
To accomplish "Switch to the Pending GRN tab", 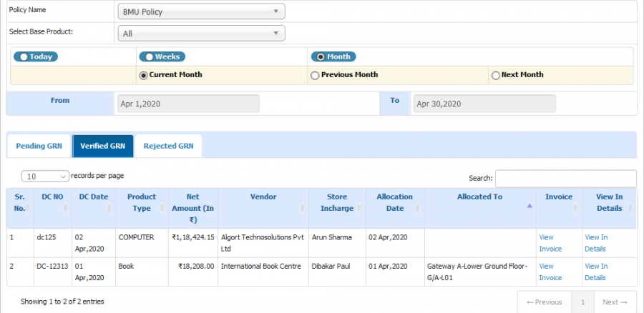I will [x=39, y=146].
